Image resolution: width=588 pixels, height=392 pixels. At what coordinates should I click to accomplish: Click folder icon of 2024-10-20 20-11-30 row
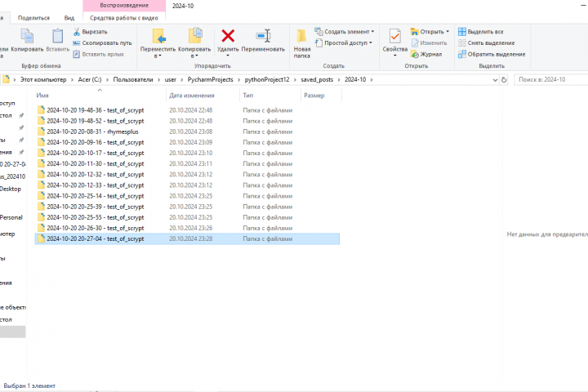[41, 163]
